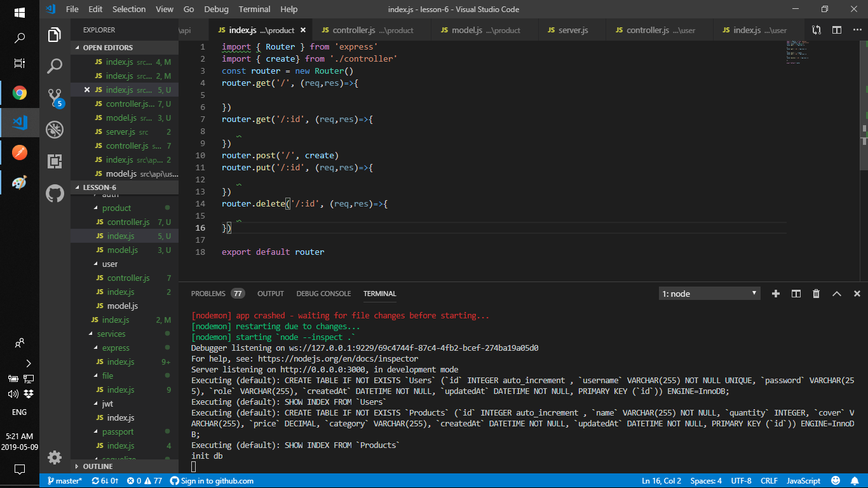
Task: Split the terminal pane
Action: [x=796, y=294]
